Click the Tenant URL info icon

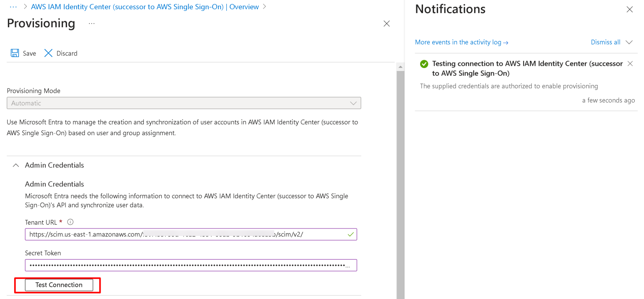70,222
